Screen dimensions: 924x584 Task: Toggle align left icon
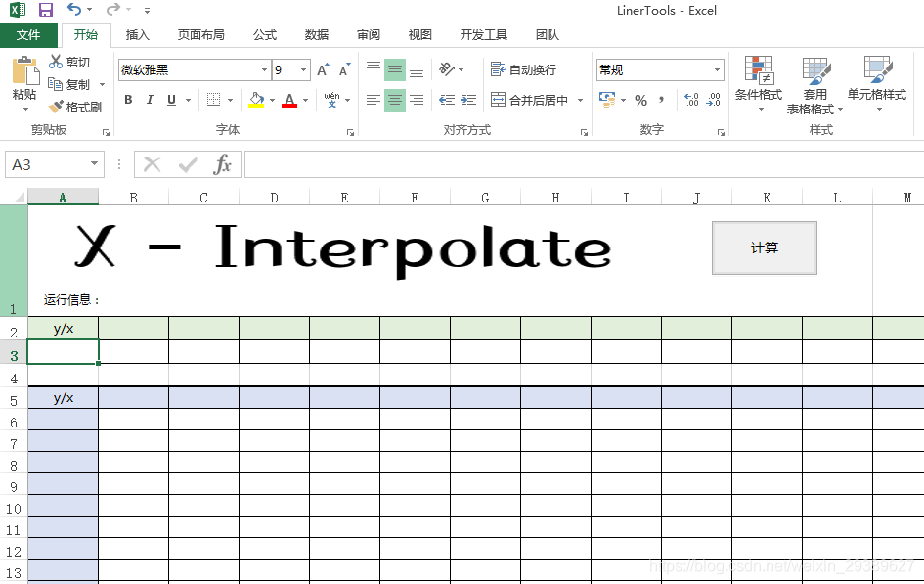(x=373, y=100)
